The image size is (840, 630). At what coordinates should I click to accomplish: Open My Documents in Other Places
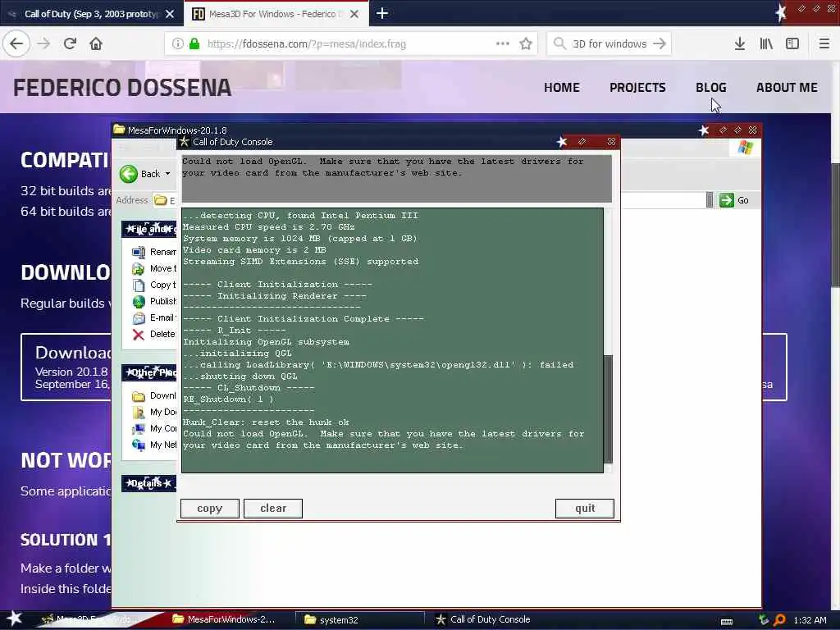153,412
